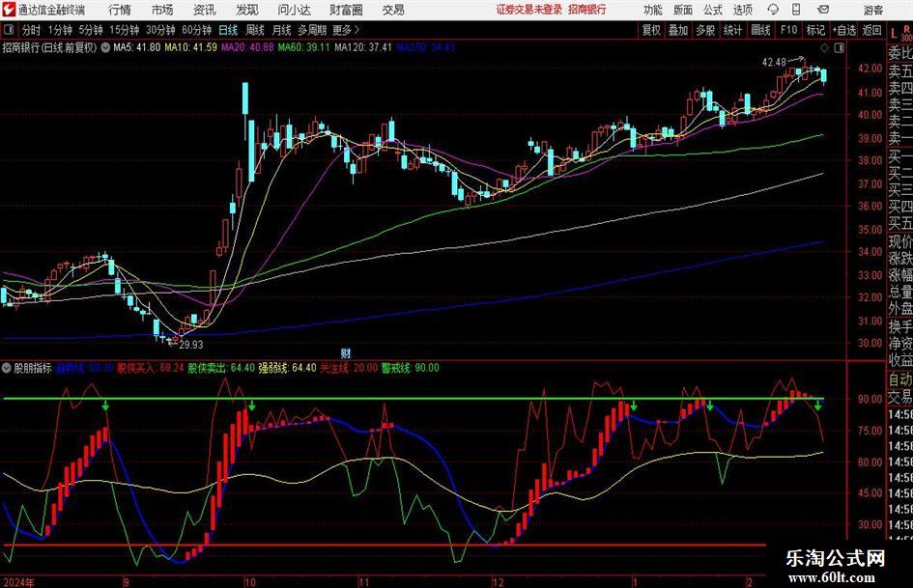Click the 财 marker on the chart
The height and width of the screenshot is (588, 913).
[345, 353]
